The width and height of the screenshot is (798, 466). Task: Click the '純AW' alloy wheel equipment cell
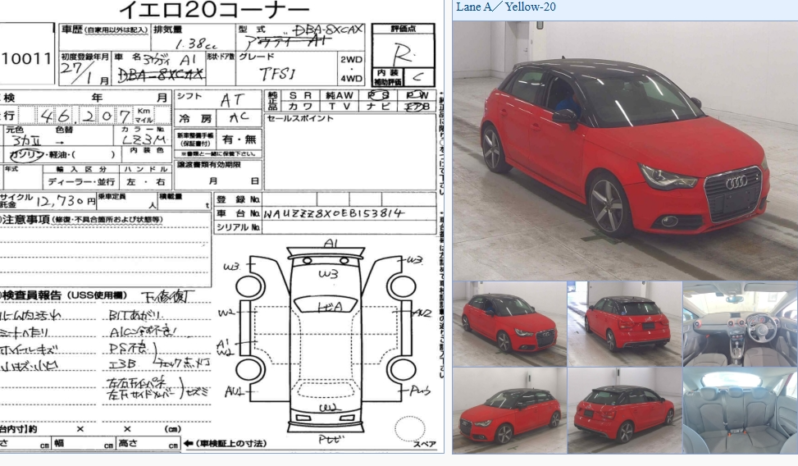click(x=339, y=96)
